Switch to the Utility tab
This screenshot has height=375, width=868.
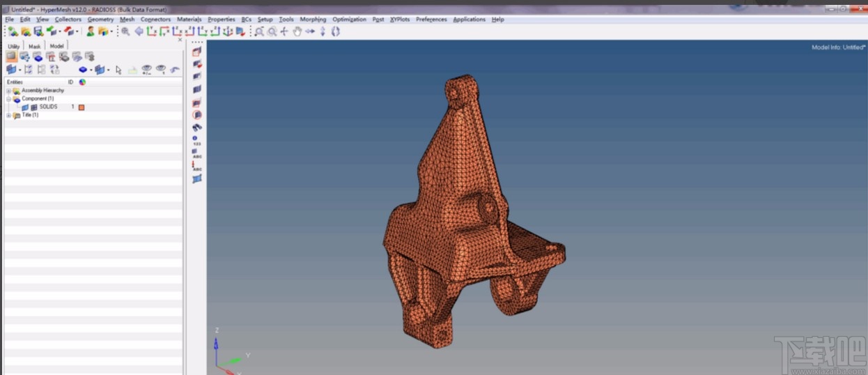[14, 46]
